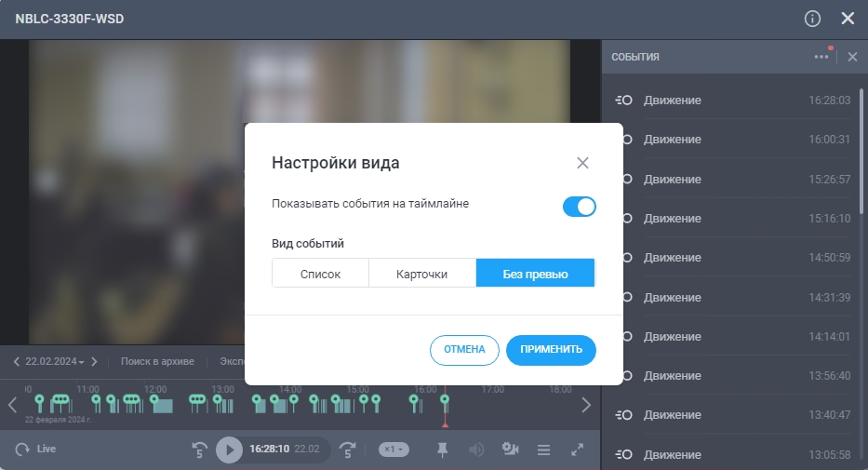868x470 pixels.
Task: Select the Движение event at 15:16:10
Action: tap(732, 218)
